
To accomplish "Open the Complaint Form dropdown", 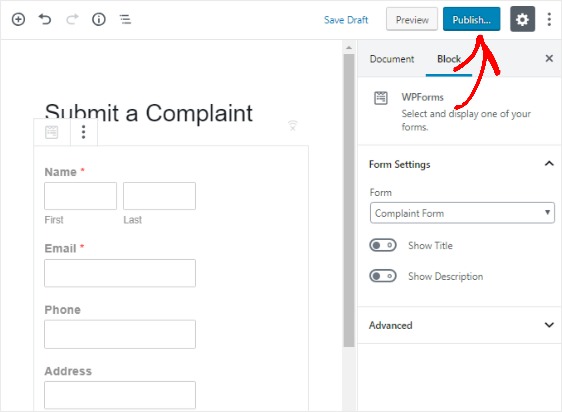I will point(462,213).
